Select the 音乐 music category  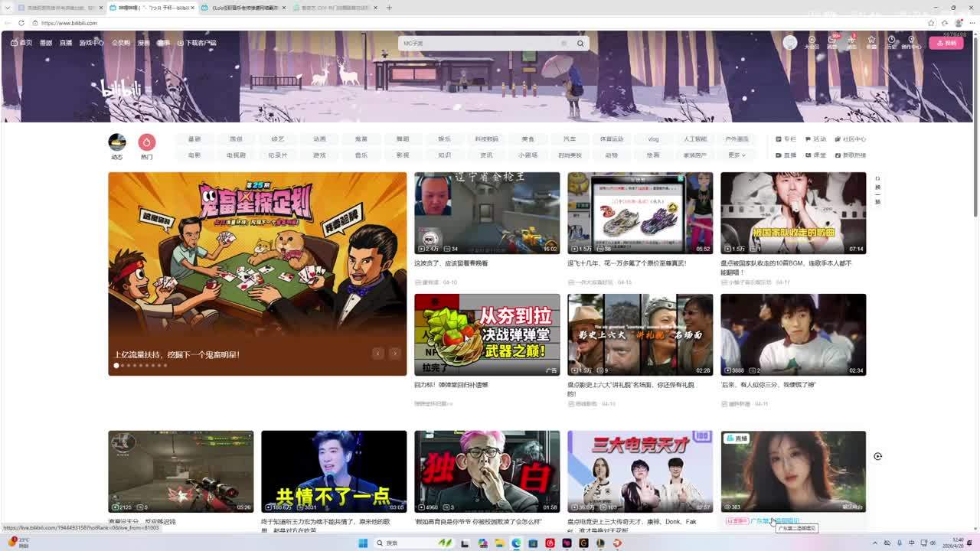tap(361, 155)
